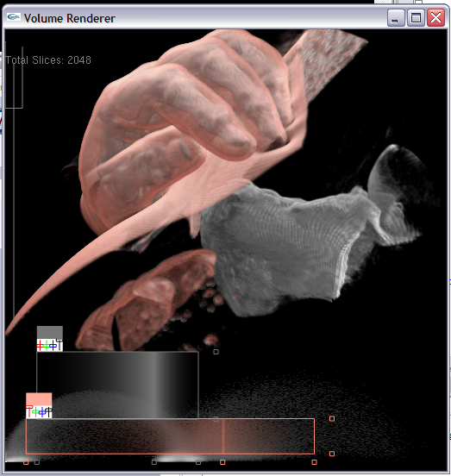
Task: Click the gray square handle outside the gray widget's upper right corner
Action: pos(216,352)
